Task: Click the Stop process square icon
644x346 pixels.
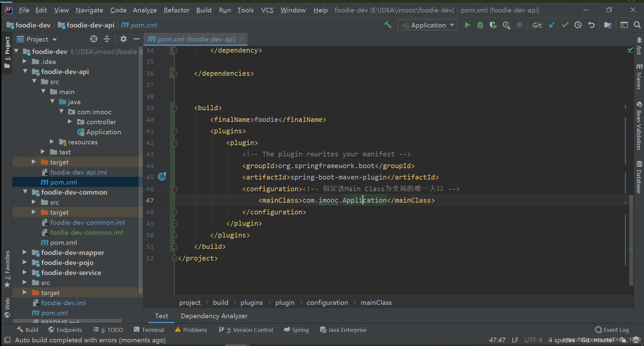Action: pyautogui.click(x=519, y=25)
